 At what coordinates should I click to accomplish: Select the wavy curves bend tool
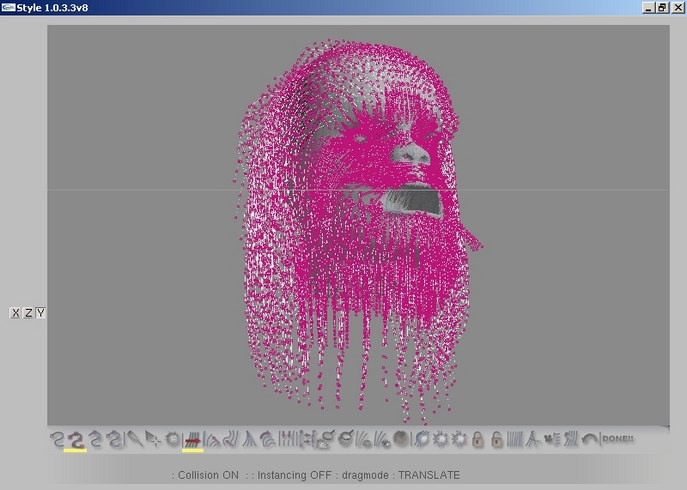click(x=231, y=439)
